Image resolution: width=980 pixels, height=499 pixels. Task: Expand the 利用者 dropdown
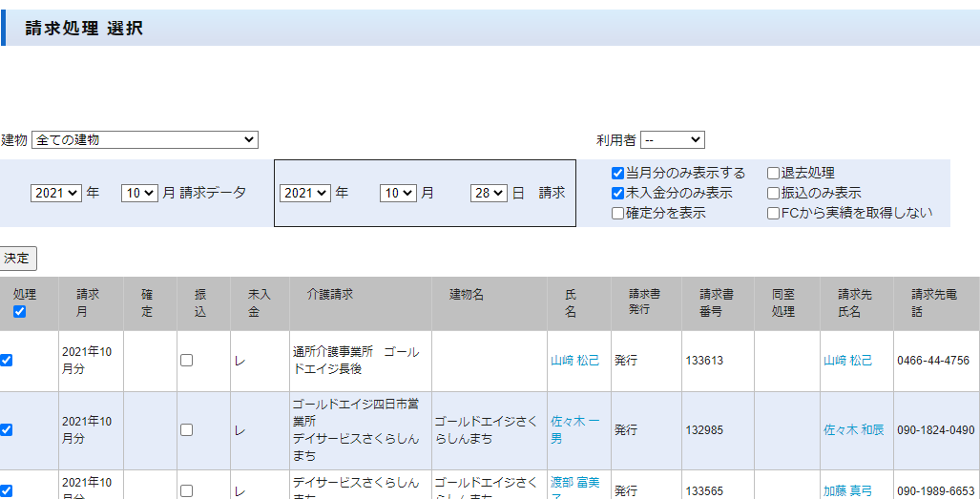point(672,140)
